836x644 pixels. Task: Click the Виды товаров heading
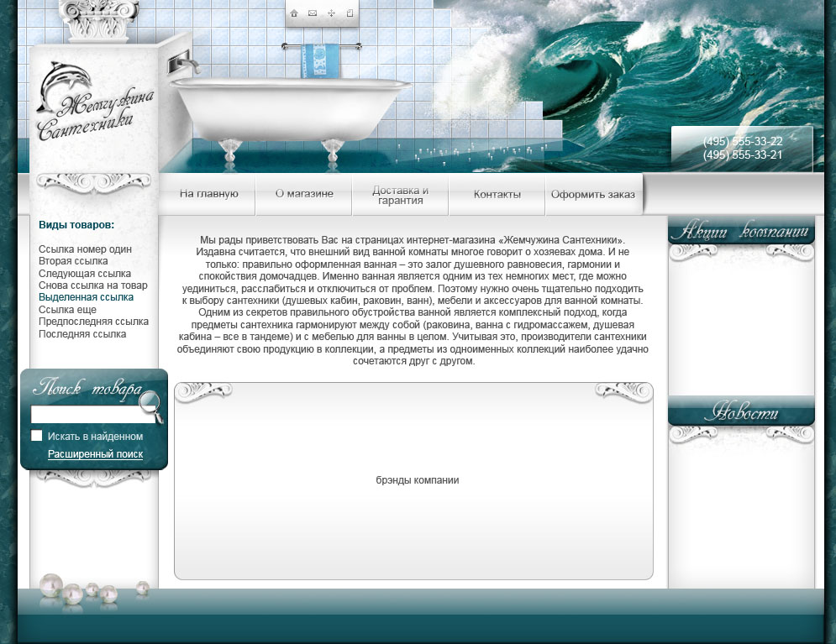click(76, 225)
